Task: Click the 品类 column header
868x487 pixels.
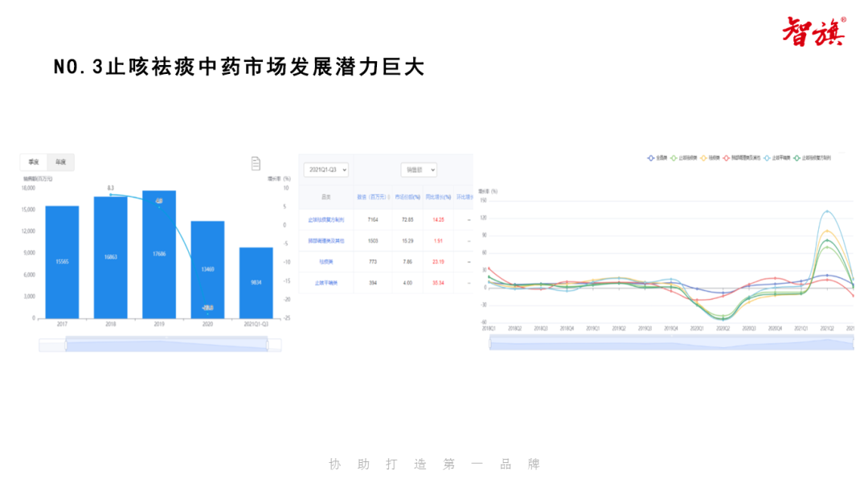Action: pyautogui.click(x=326, y=197)
